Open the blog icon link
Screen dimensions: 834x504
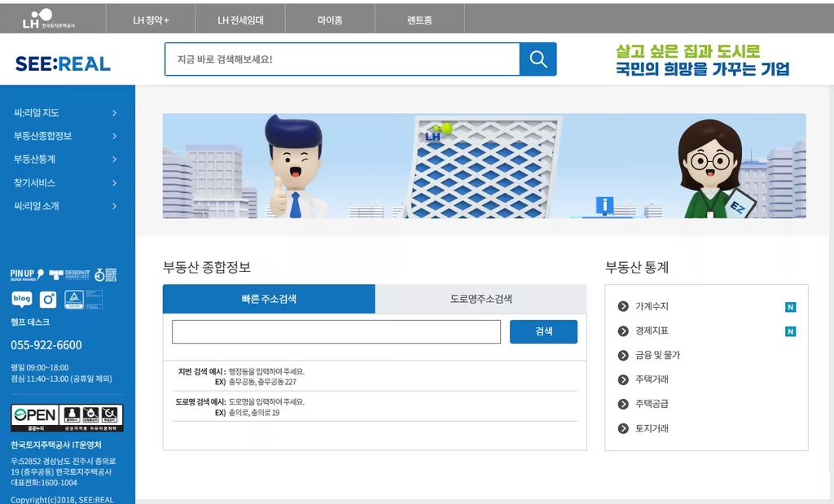click(22, 300)
